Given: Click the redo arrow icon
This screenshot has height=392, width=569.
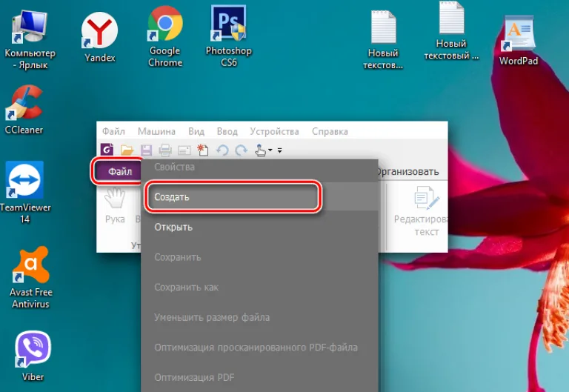Looking at the screenshot, I should point(241,150).
